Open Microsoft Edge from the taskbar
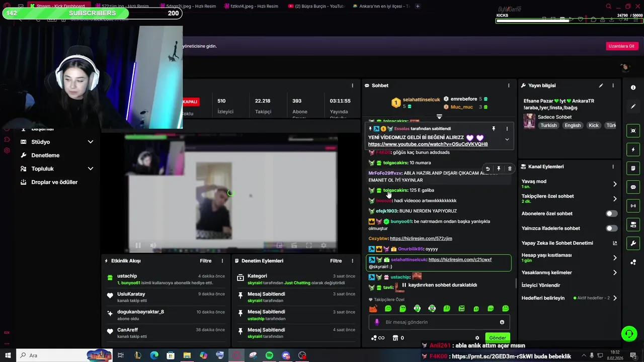This screenshot has height=362, width=644. [154, 355]
